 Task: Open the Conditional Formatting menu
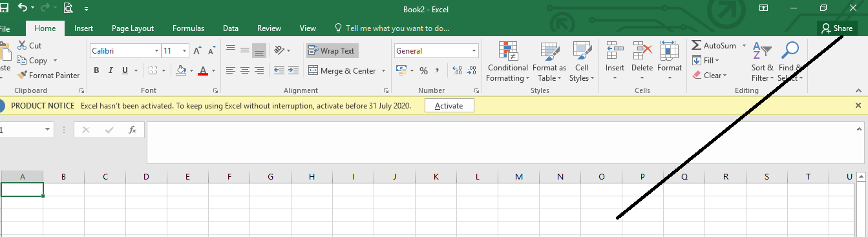[x=508, y=62]
